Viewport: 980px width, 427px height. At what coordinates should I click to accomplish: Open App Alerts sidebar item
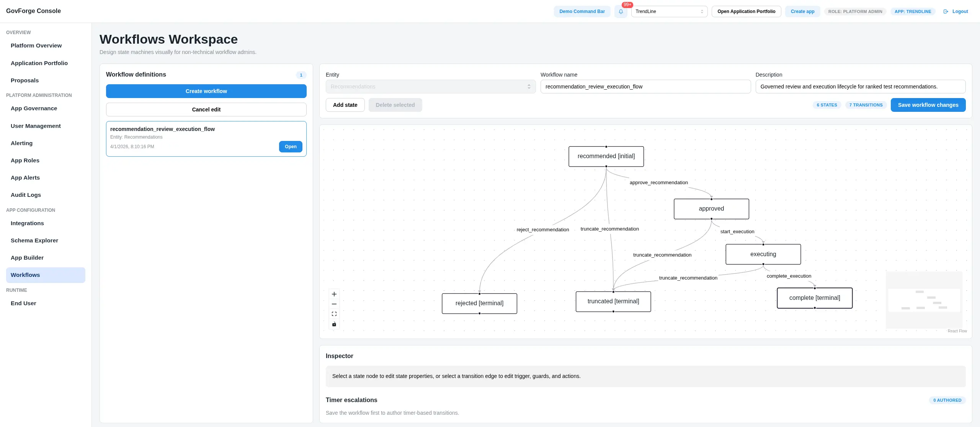(46, 178)
